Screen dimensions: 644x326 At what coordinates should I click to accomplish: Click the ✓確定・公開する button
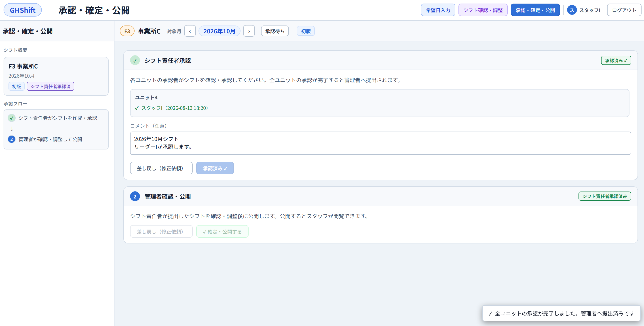click(222, 231)
